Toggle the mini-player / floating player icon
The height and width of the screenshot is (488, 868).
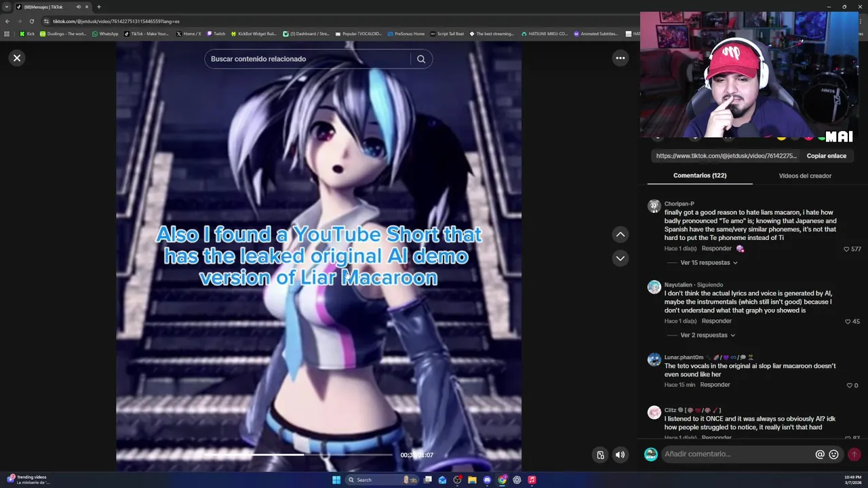pyautogui.click(x=600, y=455)
